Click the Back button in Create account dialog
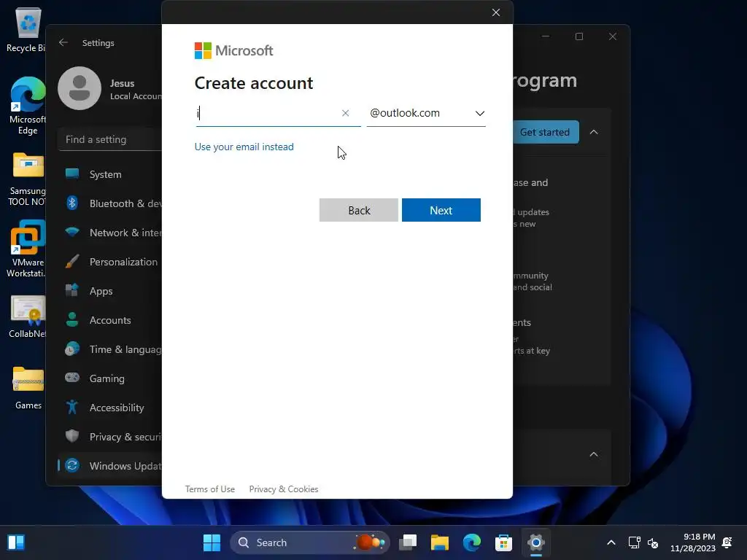The width and height of the screenshot is (747, 560). pyautogui.click(x=359, y=210)
